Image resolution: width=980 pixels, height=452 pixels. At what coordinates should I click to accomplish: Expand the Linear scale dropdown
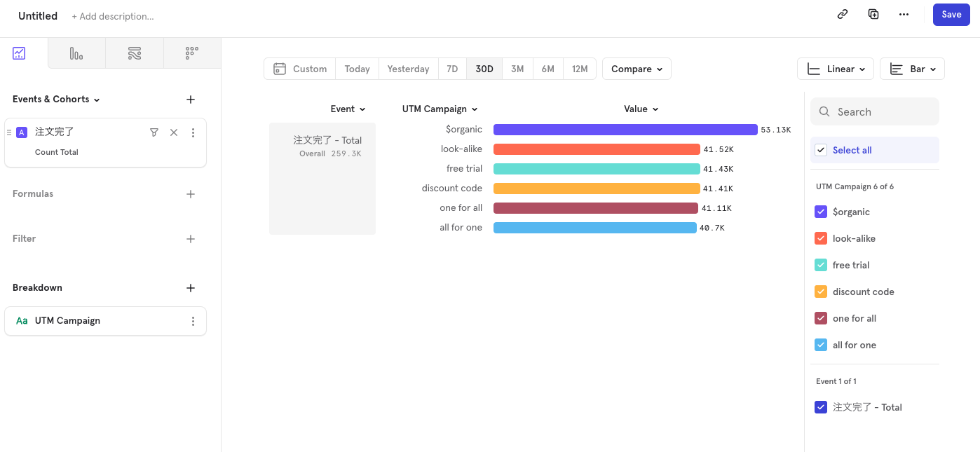point(835,68)
